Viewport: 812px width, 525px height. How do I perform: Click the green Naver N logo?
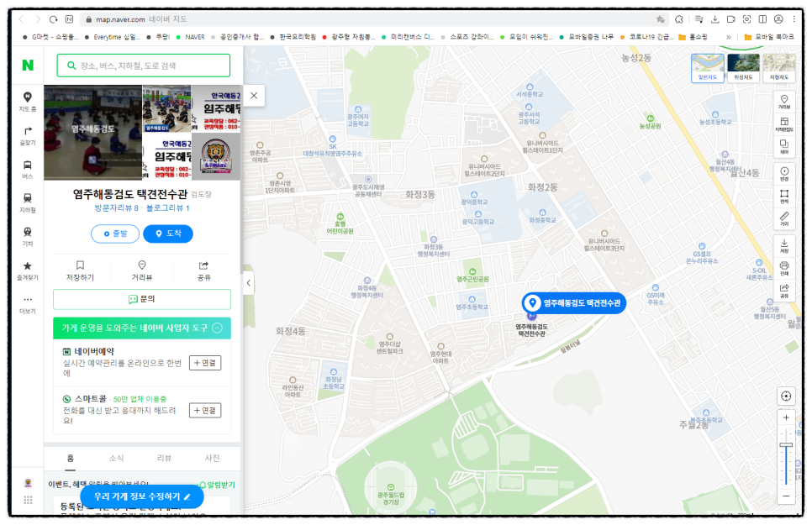(x=28, y=66)
